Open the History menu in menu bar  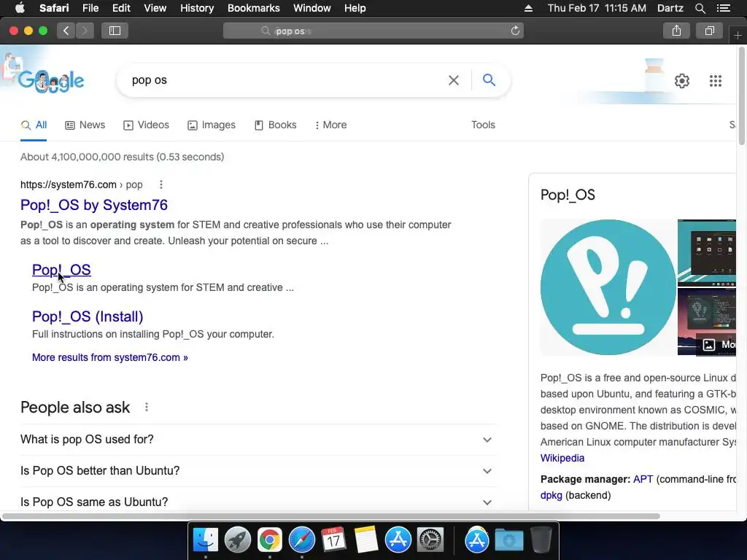coord(197,8)
